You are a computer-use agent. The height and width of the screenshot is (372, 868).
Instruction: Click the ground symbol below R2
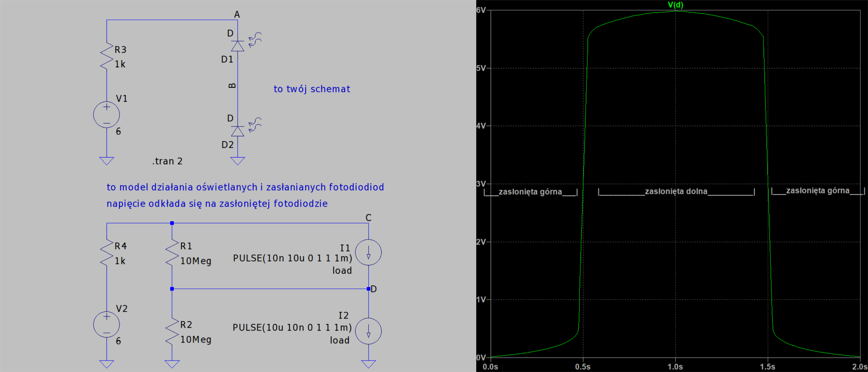(x=172, y=364)
